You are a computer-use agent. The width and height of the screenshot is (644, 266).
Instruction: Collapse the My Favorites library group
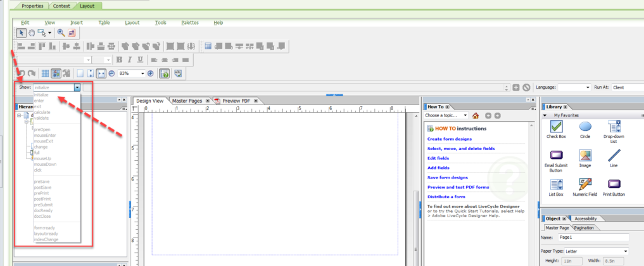pyautogui.click(x=545, y=116)
